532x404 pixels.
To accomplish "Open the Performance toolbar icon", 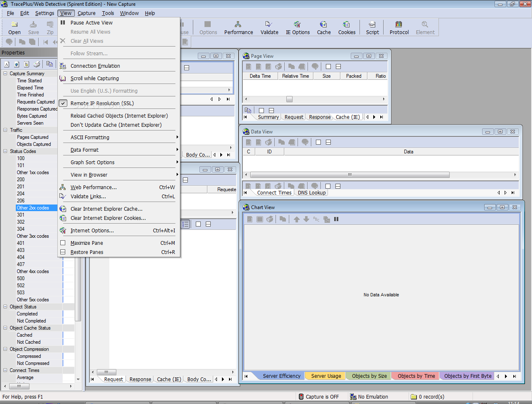I will (238, 27).
